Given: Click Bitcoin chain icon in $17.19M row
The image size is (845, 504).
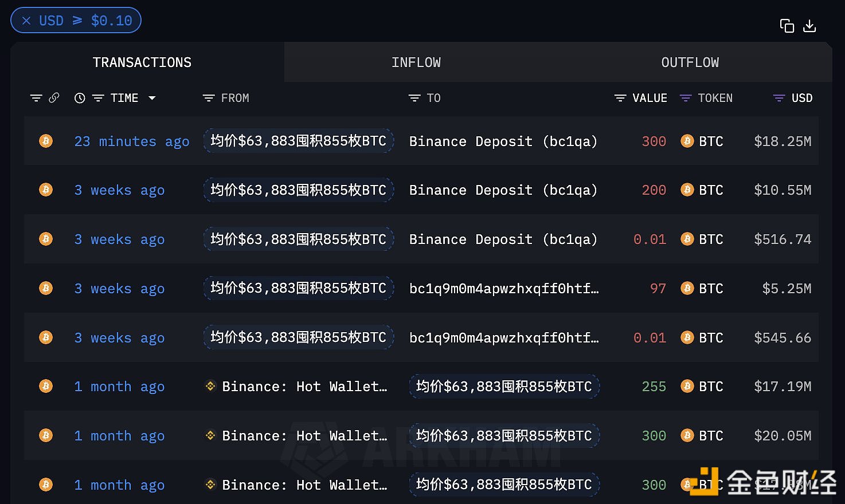Looking at the screenshot, I should coord(46,387).
